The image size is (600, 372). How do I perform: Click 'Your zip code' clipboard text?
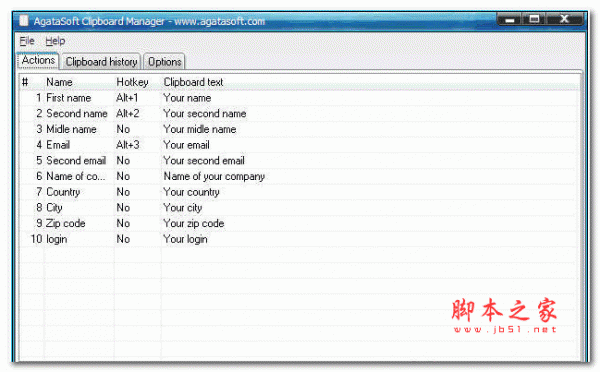(x=194, y=224)
